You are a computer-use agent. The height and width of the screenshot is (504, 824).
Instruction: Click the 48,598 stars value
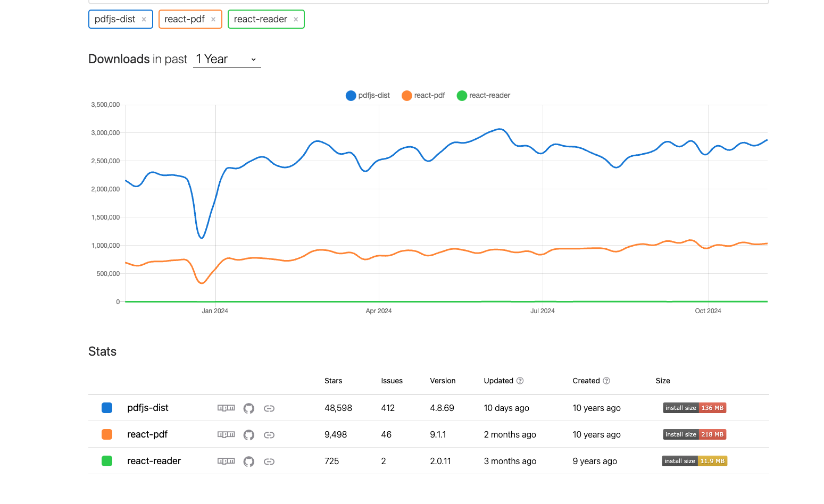click(x=338, y=408)
